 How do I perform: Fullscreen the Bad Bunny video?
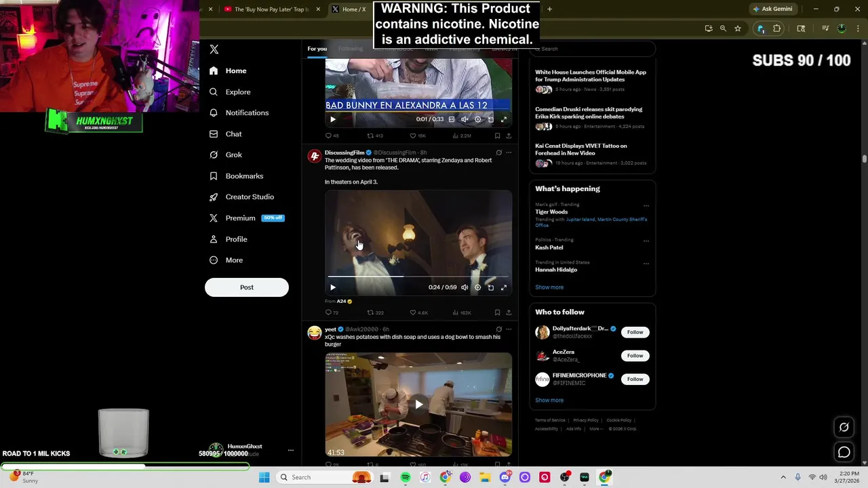[x=504, y=119]
